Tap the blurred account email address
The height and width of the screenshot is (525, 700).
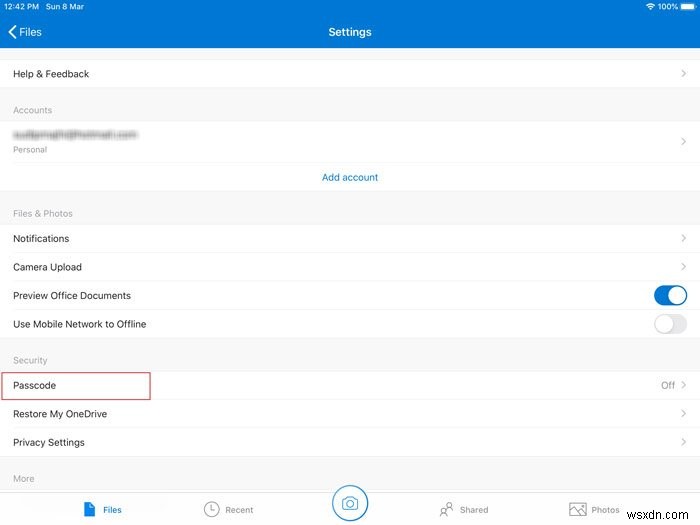pyautogui.click(x=75, y=135)
